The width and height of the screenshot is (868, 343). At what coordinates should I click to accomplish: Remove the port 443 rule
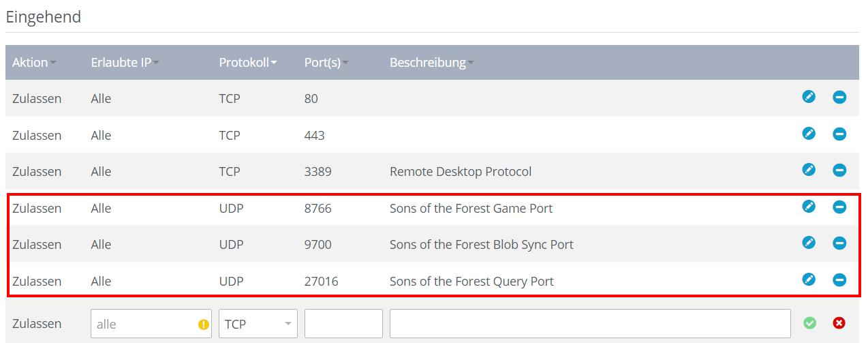tap(839, 134)
